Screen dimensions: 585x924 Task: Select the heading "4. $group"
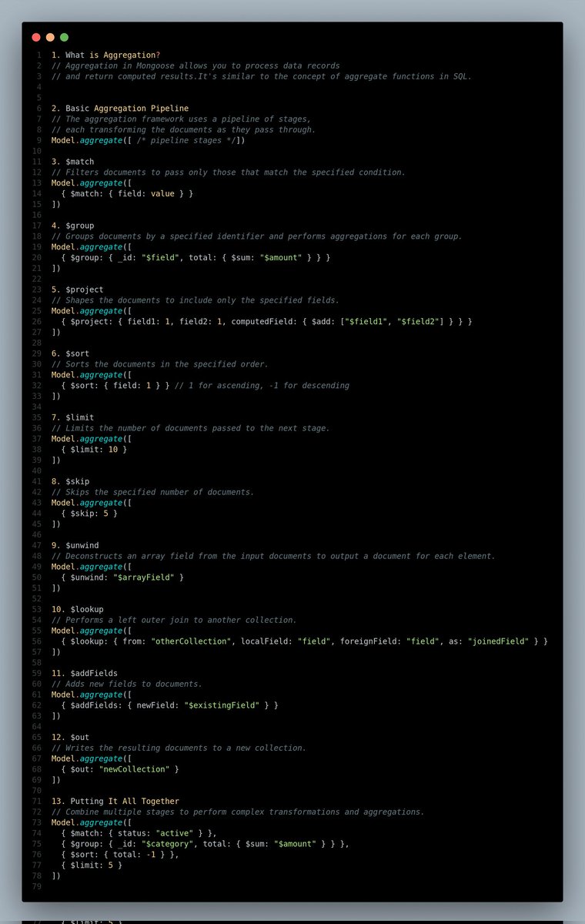[73, 226]
